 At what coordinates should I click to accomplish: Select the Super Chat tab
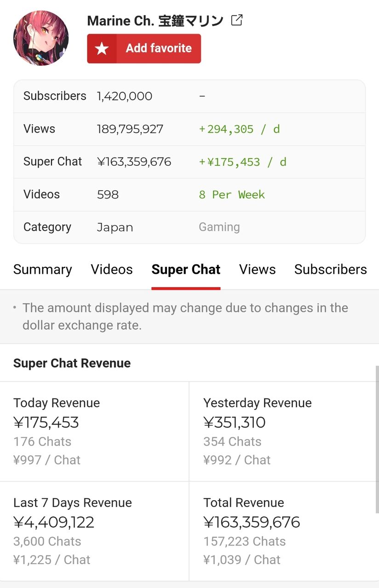click(186, 269)
